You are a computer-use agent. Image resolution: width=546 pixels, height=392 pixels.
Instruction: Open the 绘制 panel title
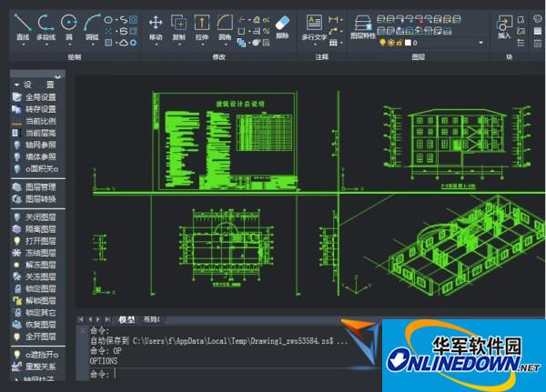[x=75, y=56]
